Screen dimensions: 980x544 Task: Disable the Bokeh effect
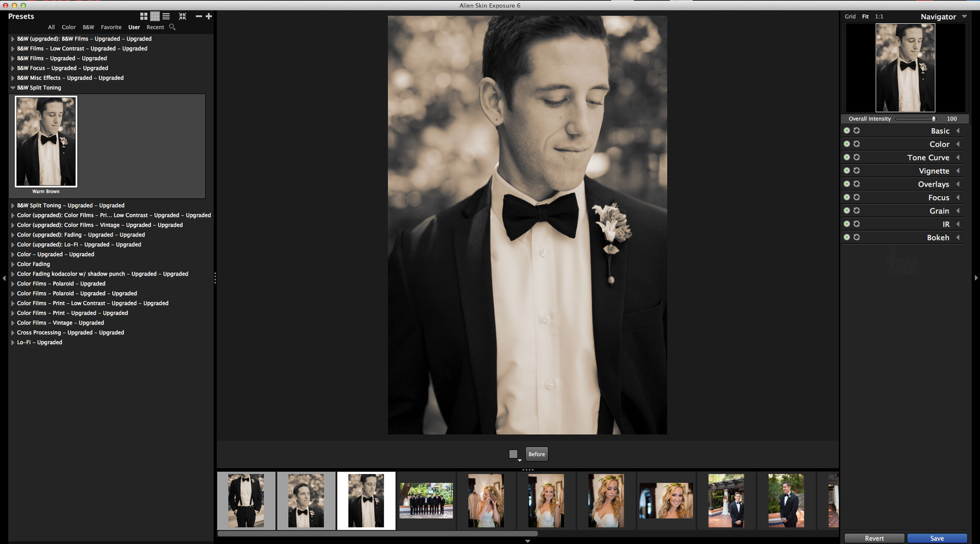847,237
